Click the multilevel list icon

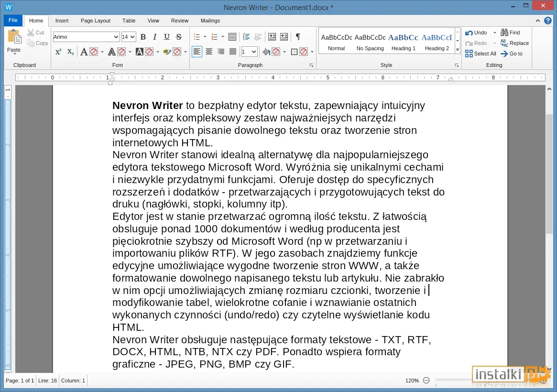(x=232, y=37)
